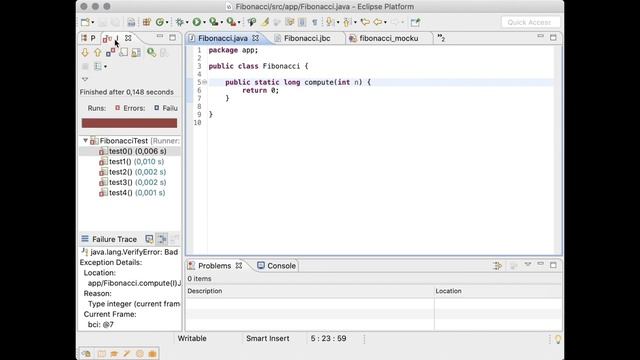Switch to the Package Explorer tab
Screen dimensions: 640x360
tap(89, 38)
